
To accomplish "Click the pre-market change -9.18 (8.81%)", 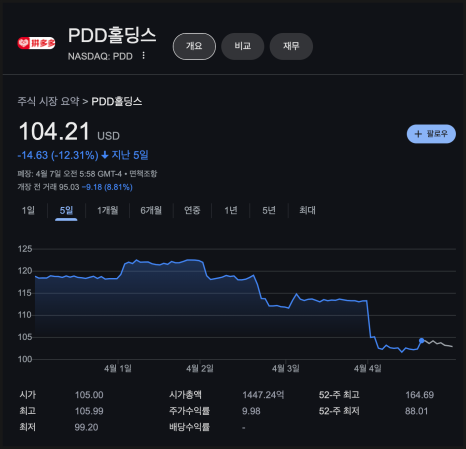I will tap(107, 187).
